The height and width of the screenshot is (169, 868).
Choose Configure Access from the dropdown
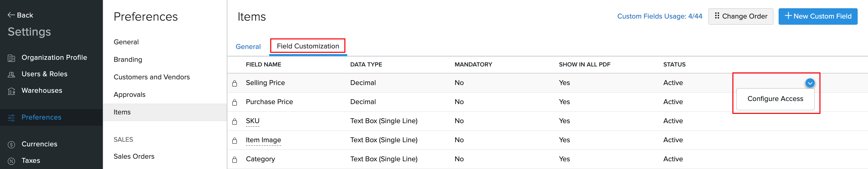[x=775, y=99]
